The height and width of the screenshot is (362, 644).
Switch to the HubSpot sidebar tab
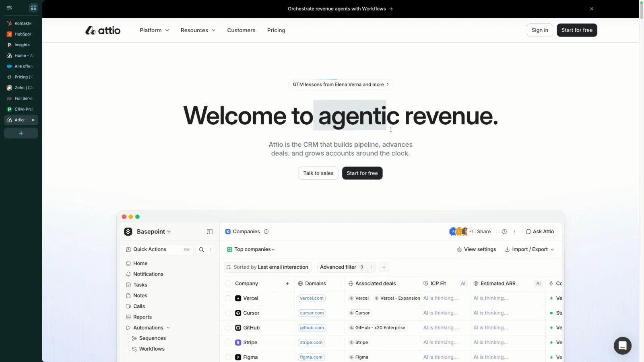21,34
